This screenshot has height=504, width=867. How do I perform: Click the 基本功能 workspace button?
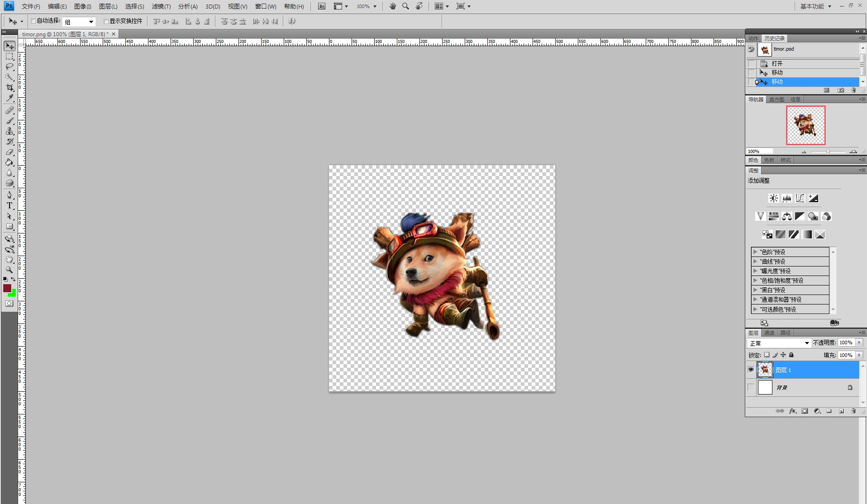pos(815,6)
